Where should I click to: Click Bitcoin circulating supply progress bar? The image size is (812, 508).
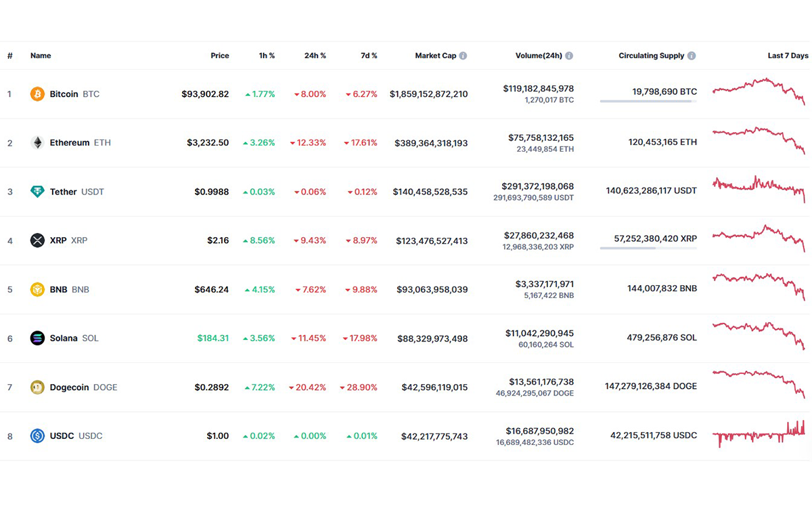(648, 102)
